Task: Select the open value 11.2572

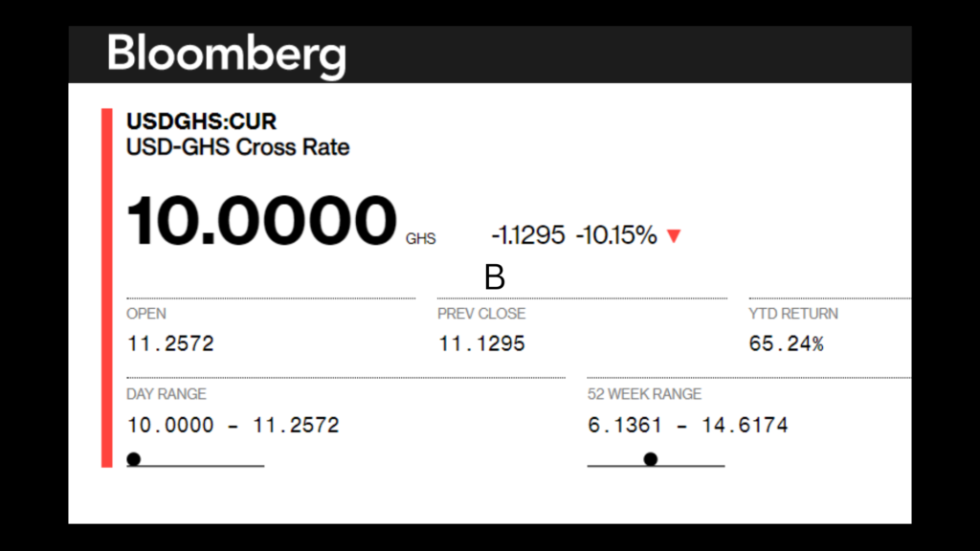Action: (170, 343)
